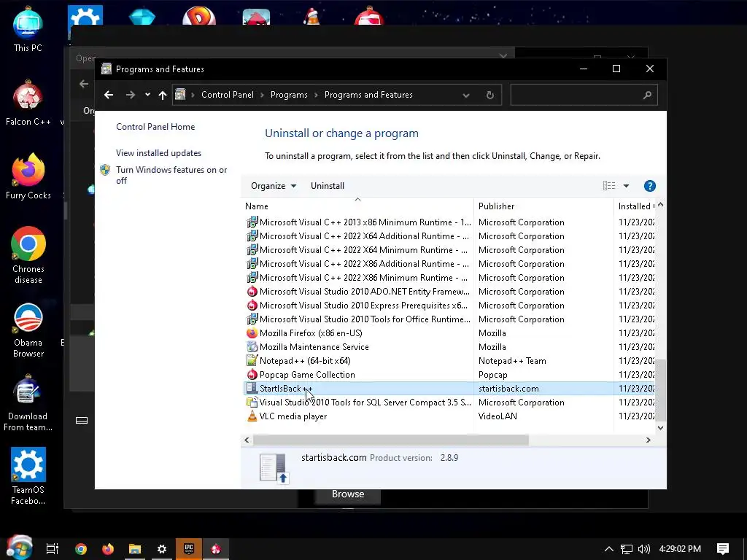Viewport: 747px width, 560px height.
Task: Open Download From team desktop shortcut
Action: pyautogui.click(x=28, y=402)
